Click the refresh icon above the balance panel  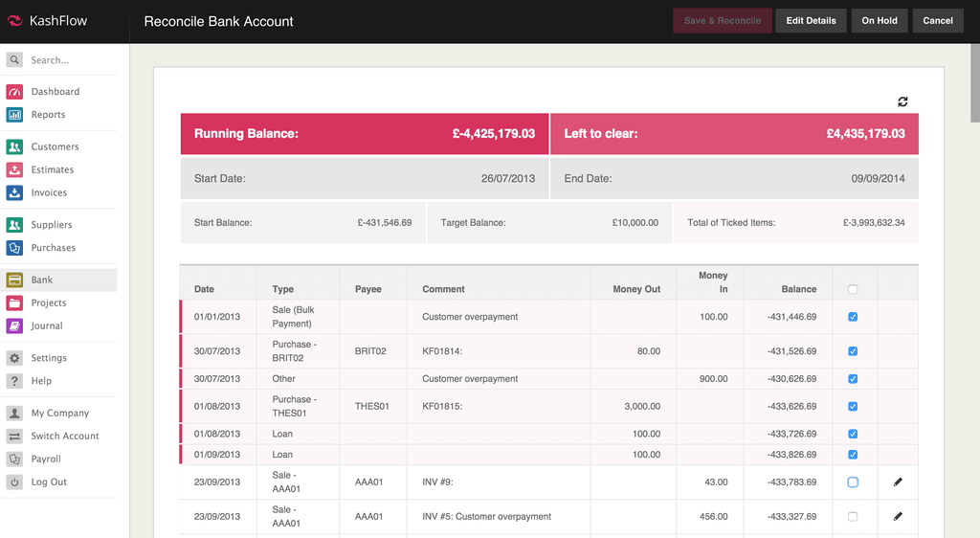click(902, 101)
